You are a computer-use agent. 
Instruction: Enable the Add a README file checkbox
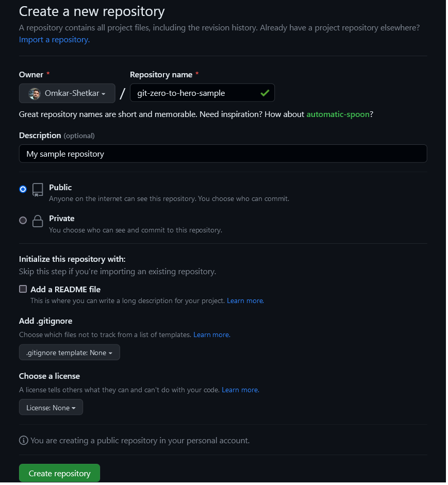23,289
